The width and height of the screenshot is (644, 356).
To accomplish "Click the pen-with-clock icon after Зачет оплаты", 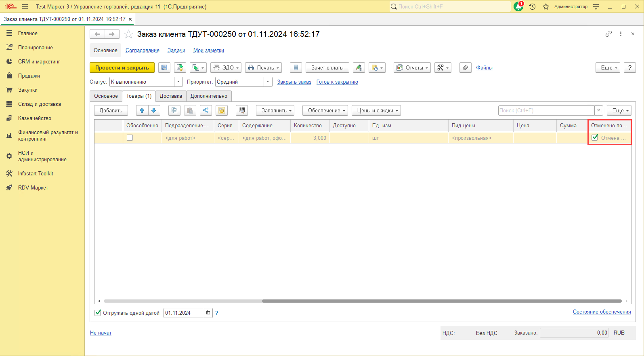I will (359, 68).
